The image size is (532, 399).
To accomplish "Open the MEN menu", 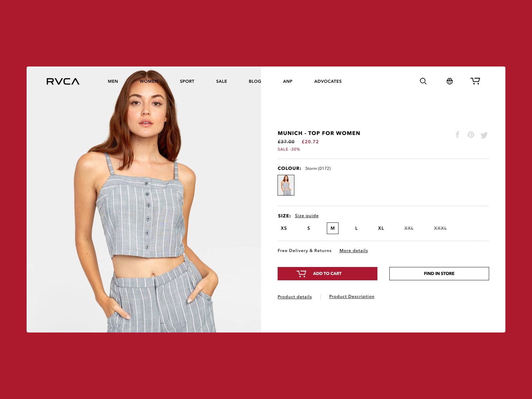I will point(113,81).
